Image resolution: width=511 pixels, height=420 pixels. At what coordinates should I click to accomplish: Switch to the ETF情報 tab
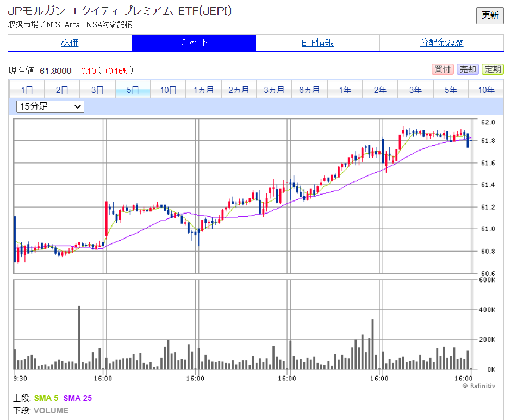(317, 43)
